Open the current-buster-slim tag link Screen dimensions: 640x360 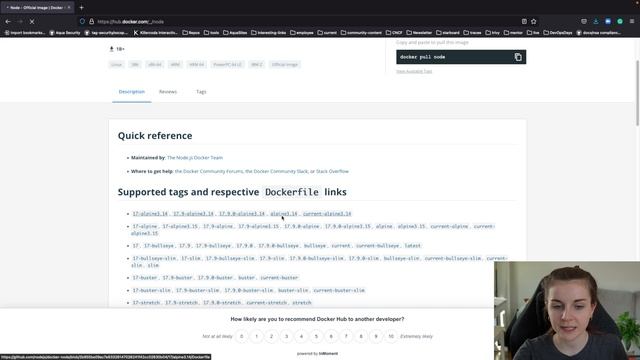(339, 291)
